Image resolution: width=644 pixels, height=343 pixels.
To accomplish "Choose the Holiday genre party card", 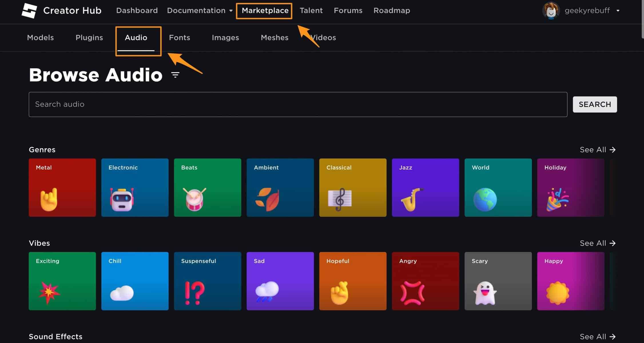I will tap(571, 188).
